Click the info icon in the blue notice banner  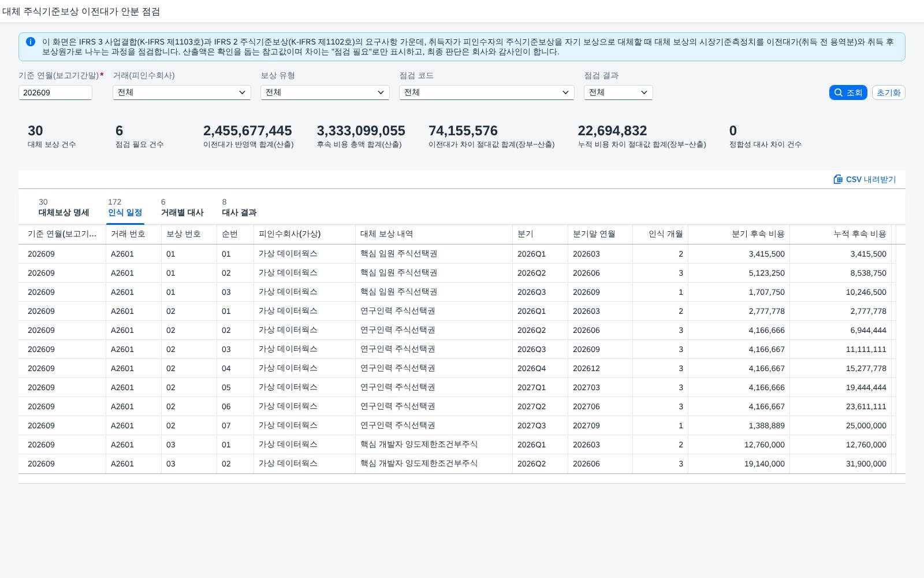pos(31,42)
